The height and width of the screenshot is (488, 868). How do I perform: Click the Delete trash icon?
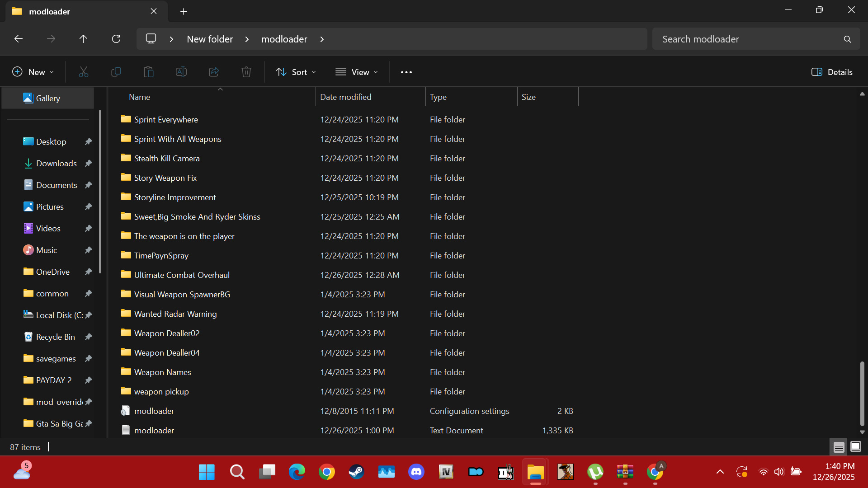tap(246, 72)
